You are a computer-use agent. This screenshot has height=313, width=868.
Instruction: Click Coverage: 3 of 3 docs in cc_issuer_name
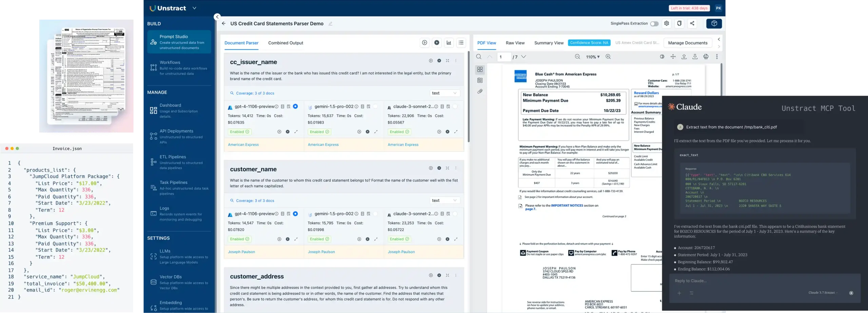click(255, 93)
